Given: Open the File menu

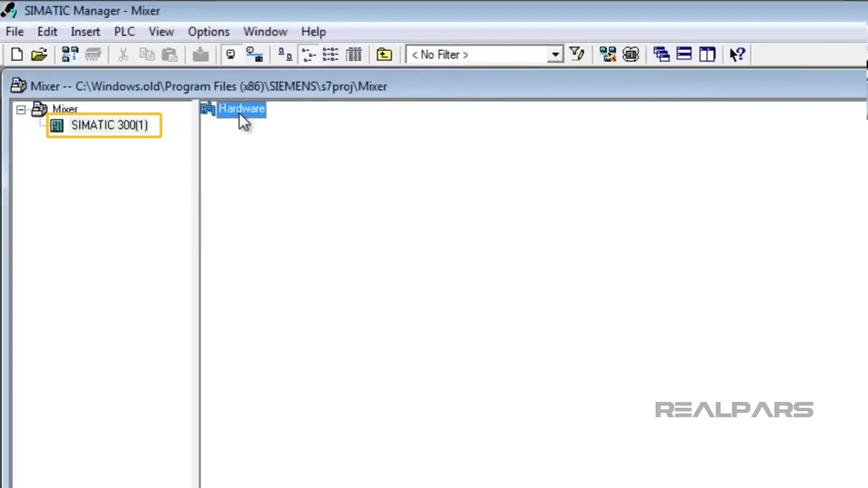Looking at the screenshot, I should click(14, 32).
